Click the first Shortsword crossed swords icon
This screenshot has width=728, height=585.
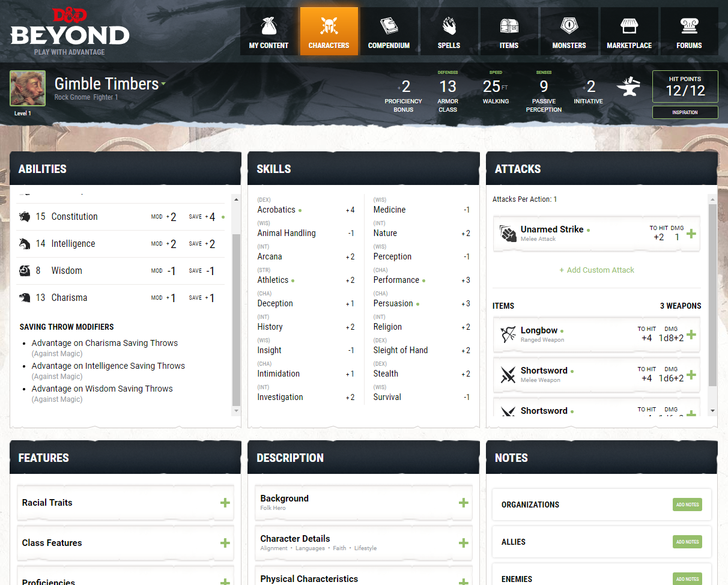pos(508,375)
